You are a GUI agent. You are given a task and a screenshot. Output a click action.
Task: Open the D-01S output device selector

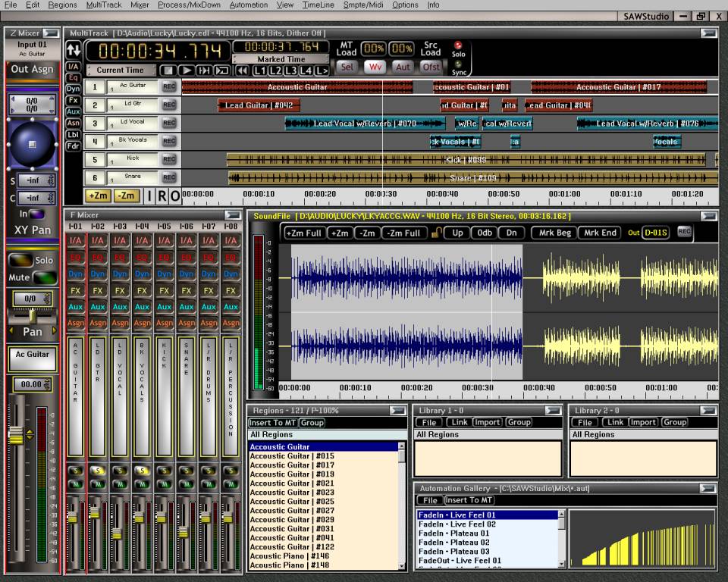tap(655, 233)
